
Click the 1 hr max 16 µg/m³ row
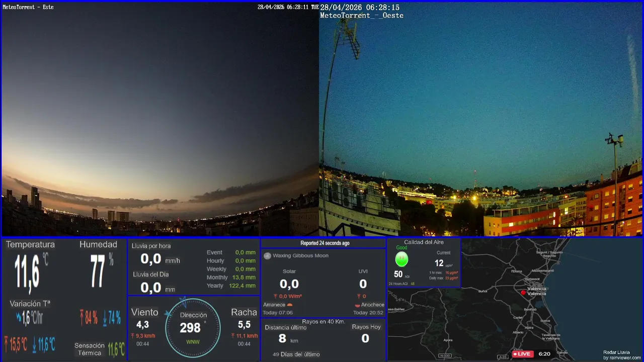[443, 273]
